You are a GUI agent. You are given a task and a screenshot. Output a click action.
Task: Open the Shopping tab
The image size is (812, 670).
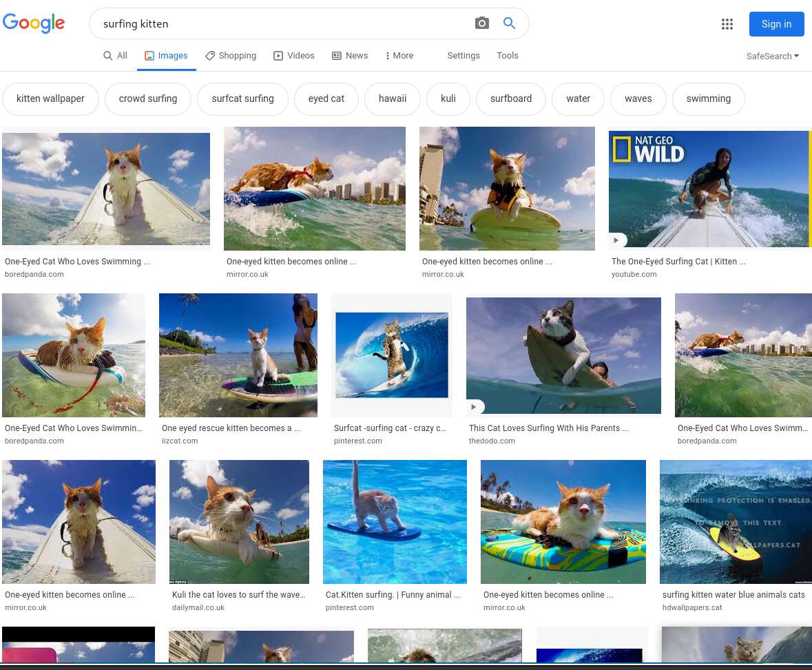click(x=231, y=55)
